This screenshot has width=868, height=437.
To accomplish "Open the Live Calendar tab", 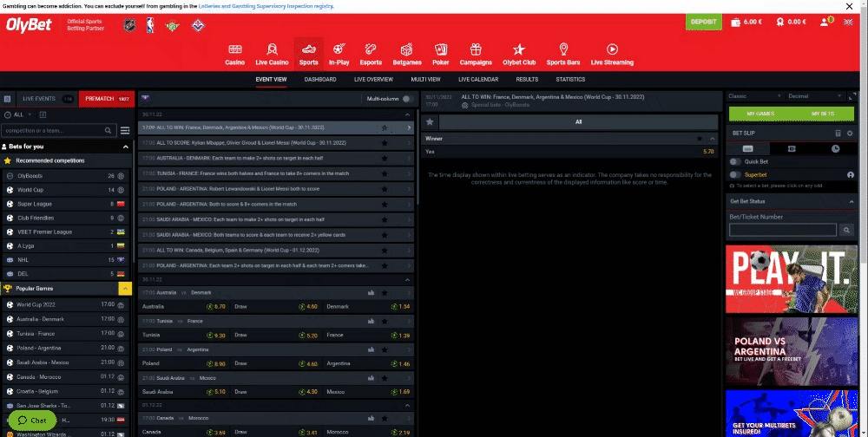I will click(478, 80).
